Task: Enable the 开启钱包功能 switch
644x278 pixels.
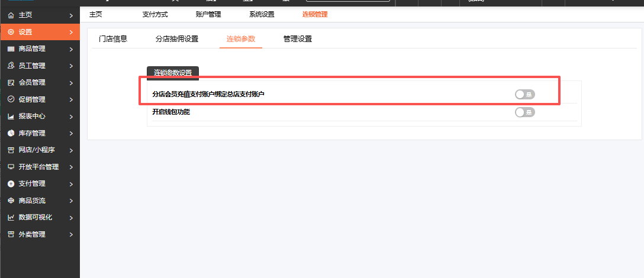Action: (524, 112)
